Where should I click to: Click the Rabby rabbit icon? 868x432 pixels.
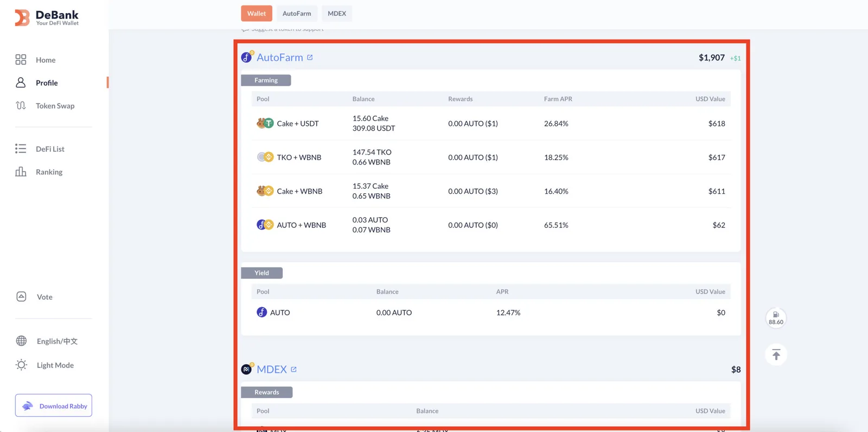tap(28, 406)
